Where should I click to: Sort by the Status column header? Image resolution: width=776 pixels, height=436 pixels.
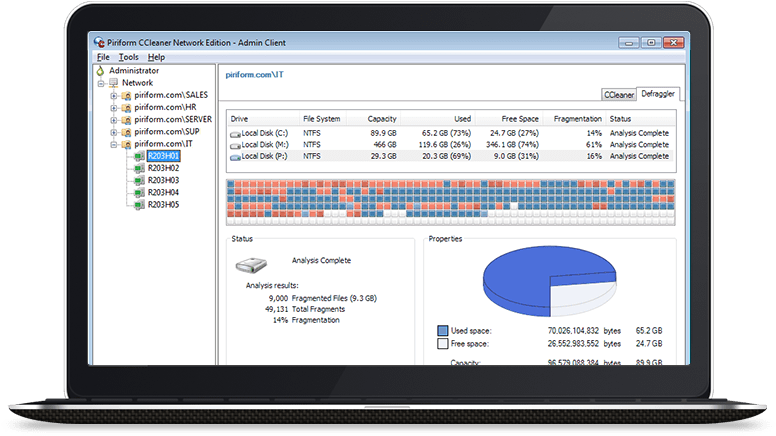click(641, 119)
